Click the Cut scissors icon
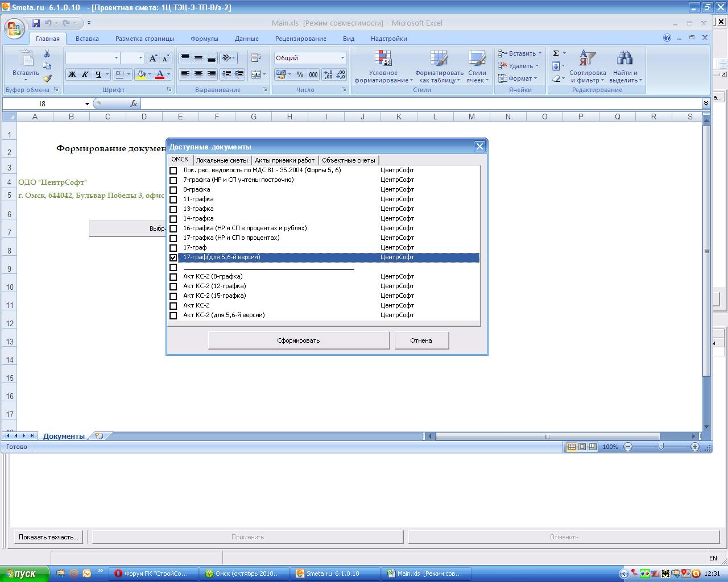 click(x=47, y=53)
